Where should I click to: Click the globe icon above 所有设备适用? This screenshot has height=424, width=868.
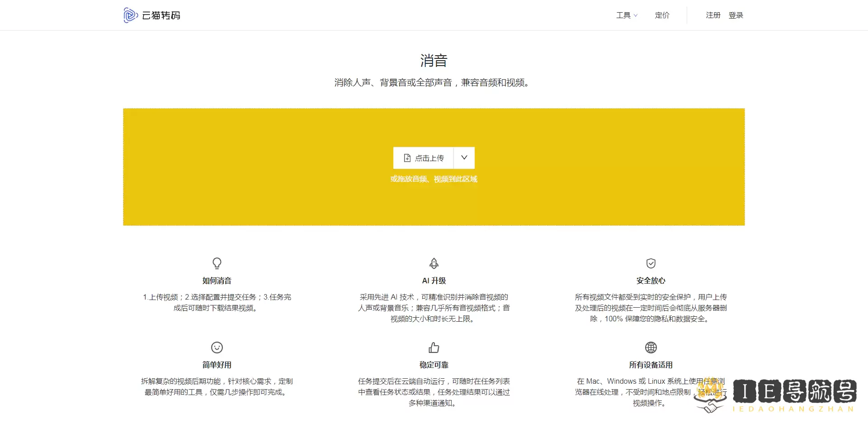point(651,347)
